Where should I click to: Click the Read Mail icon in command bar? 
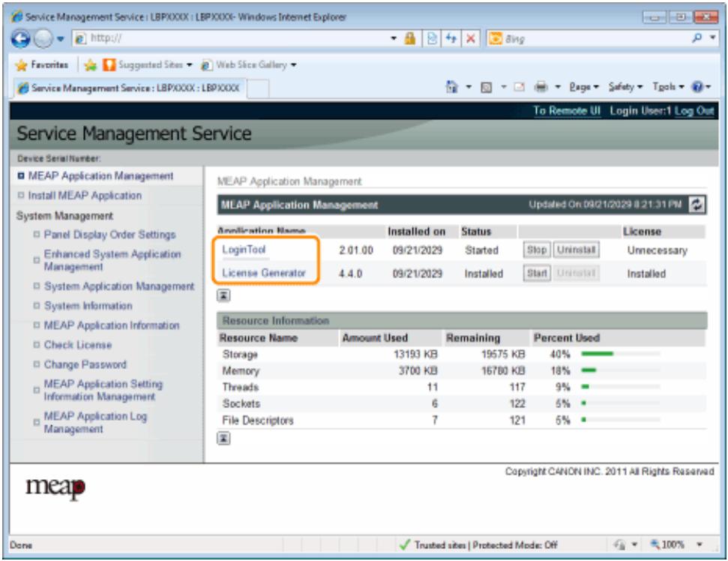coord(520,87)
